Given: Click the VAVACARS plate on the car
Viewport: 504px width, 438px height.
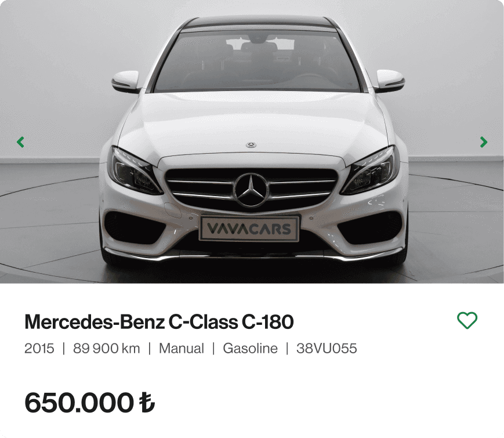Looking at the screenshot, I should (249, 229).
